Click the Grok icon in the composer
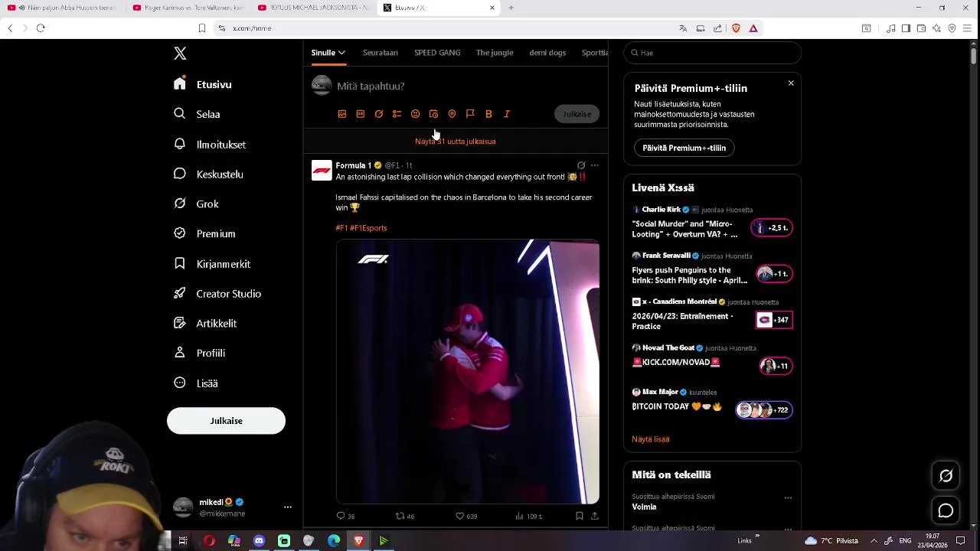Image resolution: width=980 pixels, height=551 pixels. click(379, 114)
